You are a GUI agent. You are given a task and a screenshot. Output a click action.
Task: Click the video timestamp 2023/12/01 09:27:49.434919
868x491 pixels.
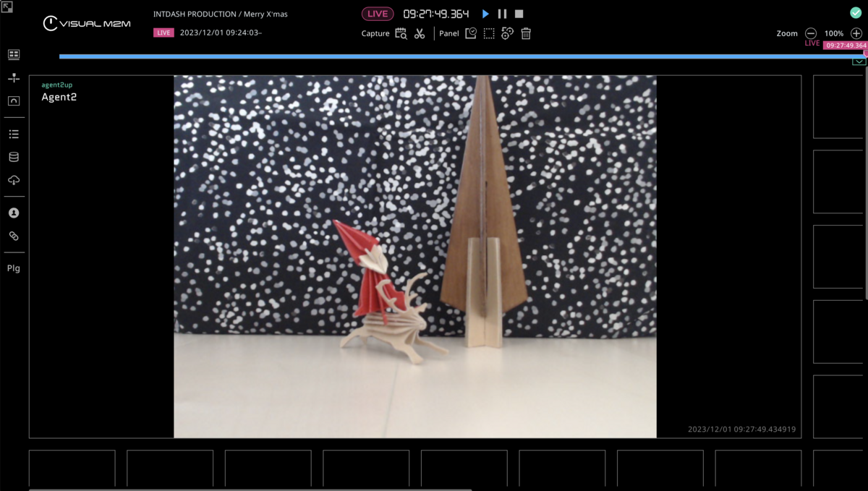[x=742, y=430]
